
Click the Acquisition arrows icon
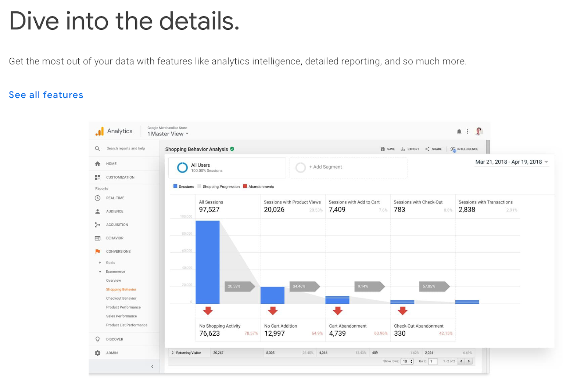(x=97, y=225)
